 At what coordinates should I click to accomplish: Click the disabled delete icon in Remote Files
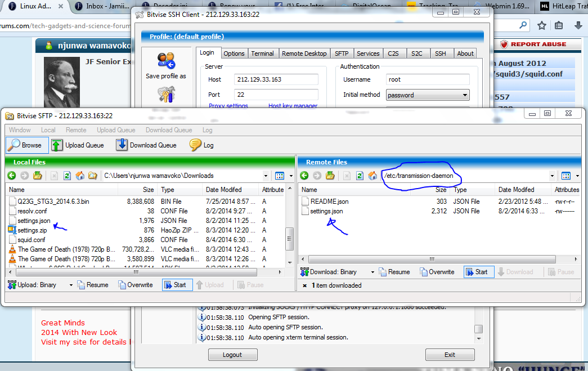[347, 176]
